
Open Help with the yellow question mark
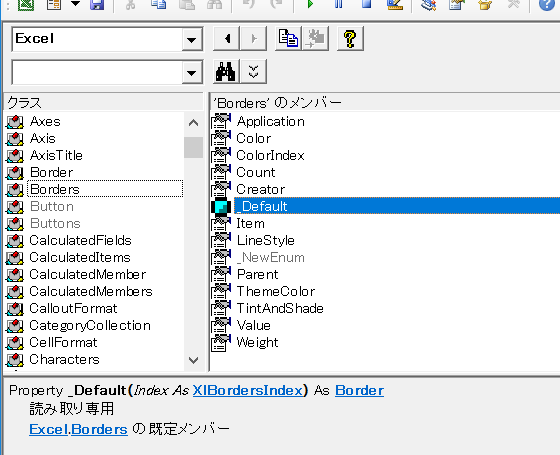click(350, 38)
